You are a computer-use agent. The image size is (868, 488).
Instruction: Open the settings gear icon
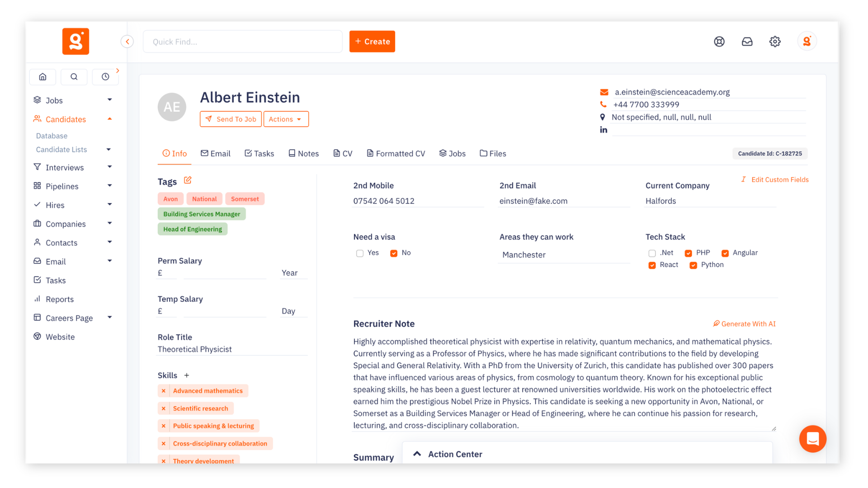(775, 42)
